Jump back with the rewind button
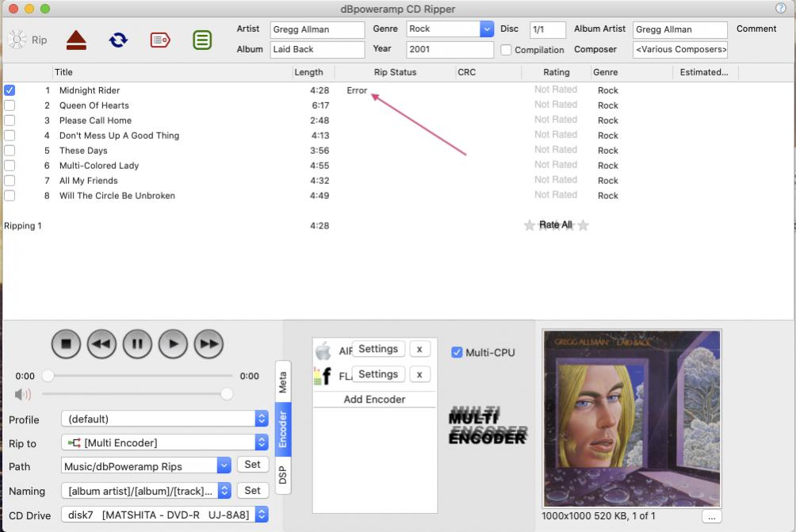 (101, 344)
